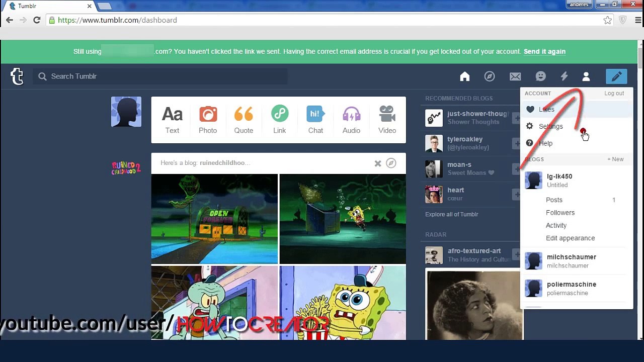Click the Ruined Childhood 2 blog avatar
This screenshot has height=362, width=644.
pyautogui.click(x=126, y=168)
